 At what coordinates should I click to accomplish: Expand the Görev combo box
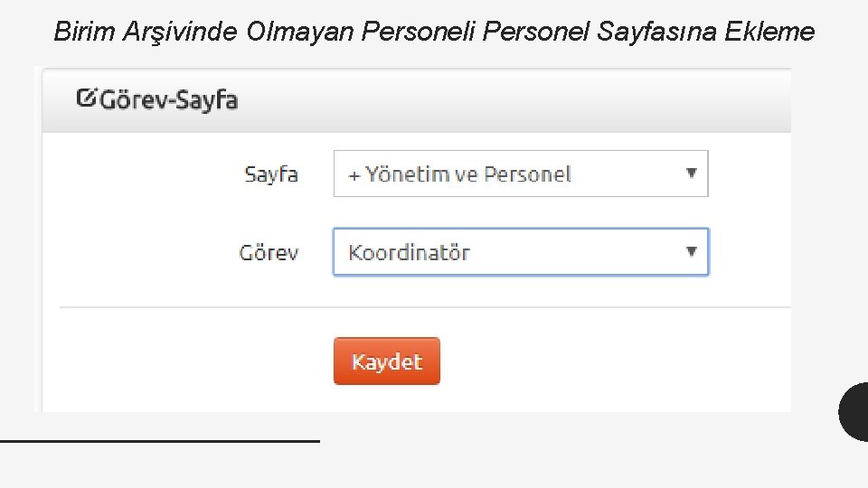(520, 251)
